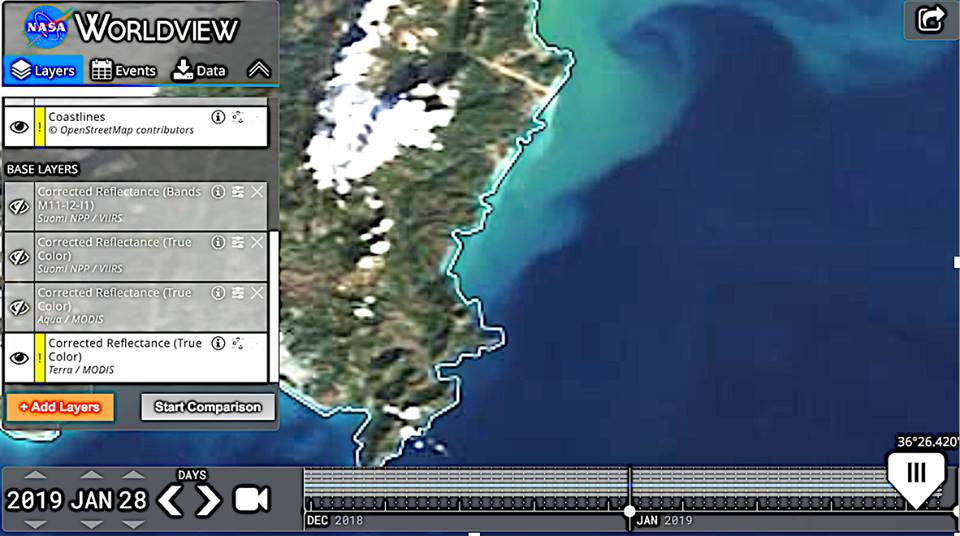Remove the Bands M11-I2-I1 layer
Viewport: 960px width, 536px height.
(257, 192)
